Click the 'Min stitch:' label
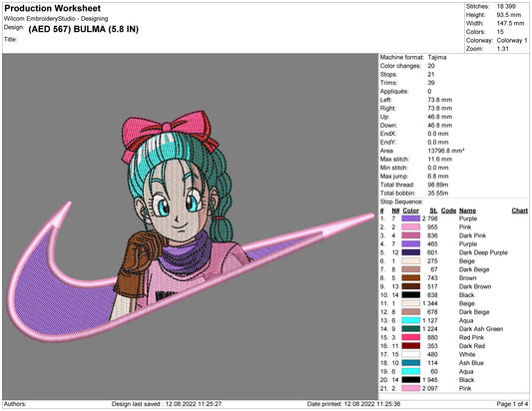Image resolution: width=532 pixels, height=411 pixels. point(394,168)
